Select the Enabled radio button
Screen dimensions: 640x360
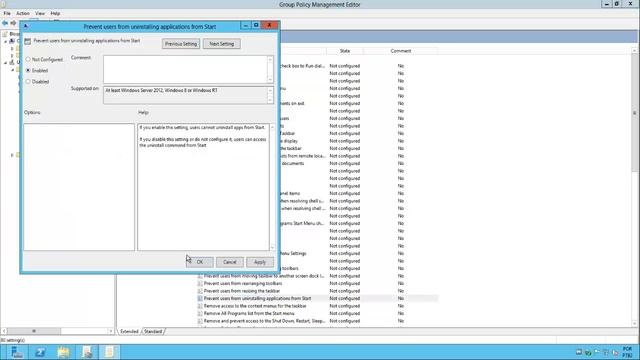[28, 71]
